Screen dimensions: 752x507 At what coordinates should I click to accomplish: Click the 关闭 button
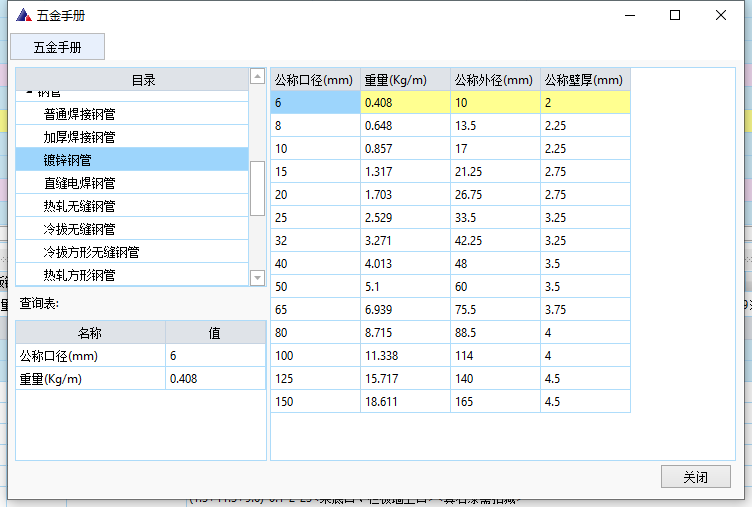695,477
